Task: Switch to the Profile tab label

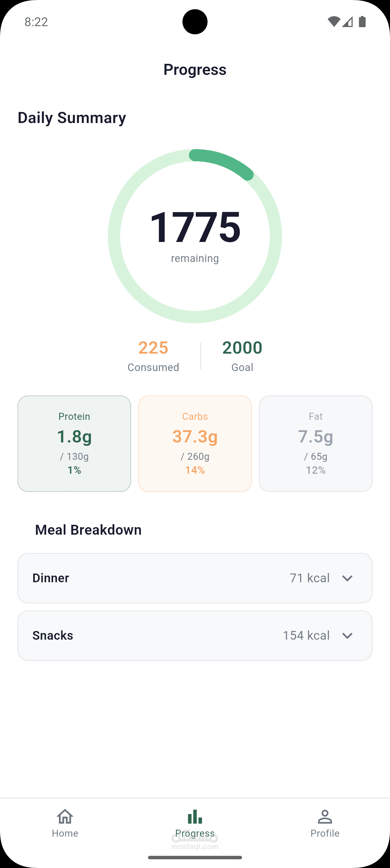Action: coord(325,833)
